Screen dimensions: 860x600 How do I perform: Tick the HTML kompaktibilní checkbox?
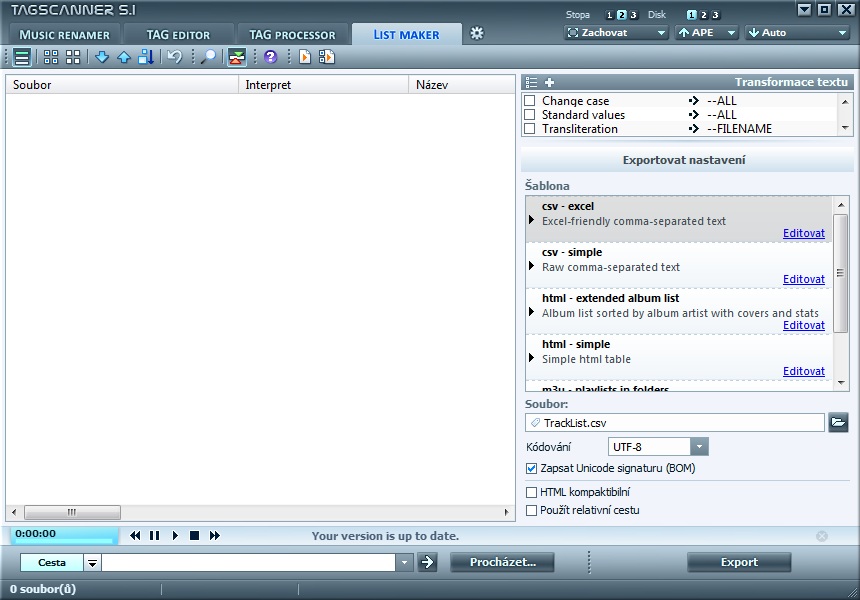pos(532,492)
